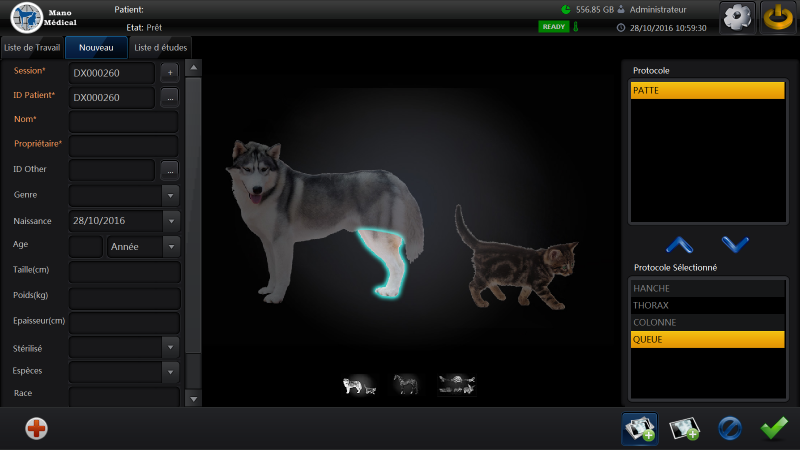Click the green READY status indicator
This screenshot has height=450, width=800.
tap(554, 27)
